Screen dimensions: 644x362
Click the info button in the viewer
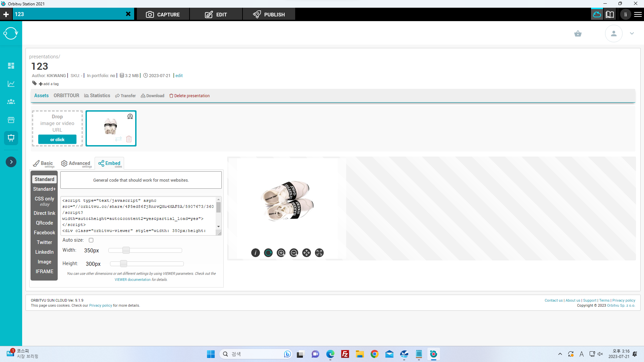(x=256, y=253)
